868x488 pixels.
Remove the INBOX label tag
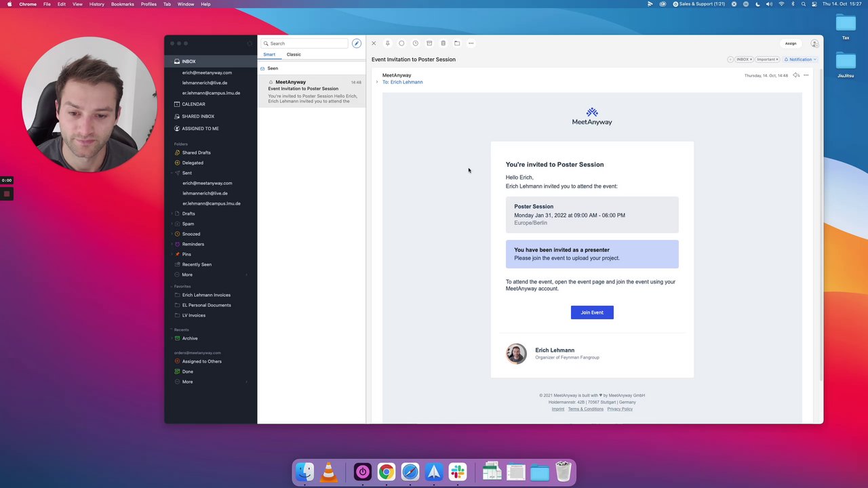[751, 60]
